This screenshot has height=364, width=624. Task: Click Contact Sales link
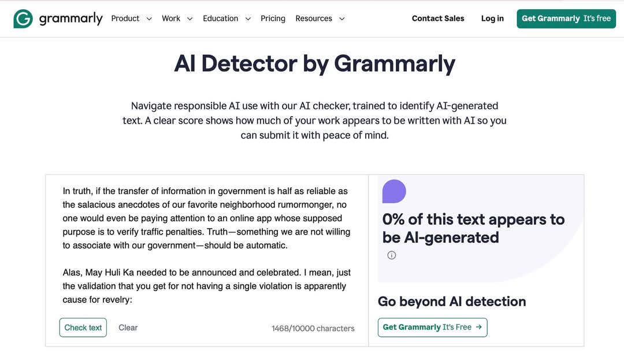438,18
